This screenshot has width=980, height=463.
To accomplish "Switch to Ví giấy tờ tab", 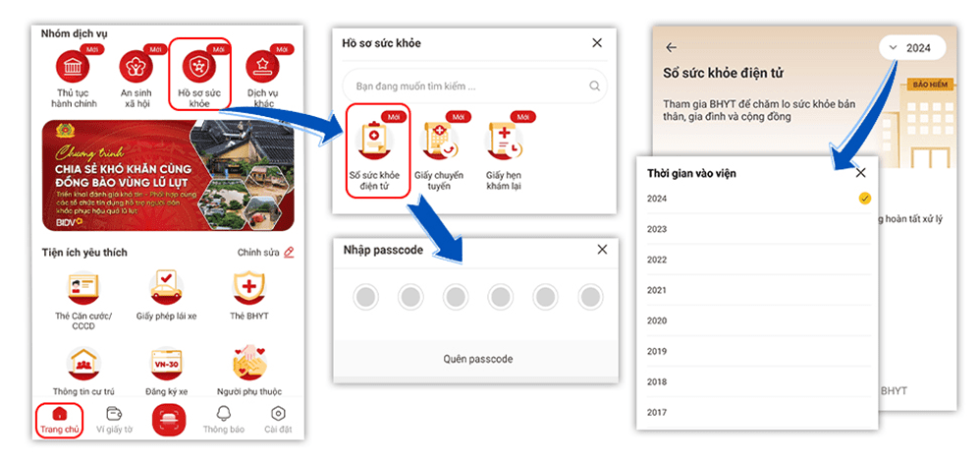I will tap(114, 421).
